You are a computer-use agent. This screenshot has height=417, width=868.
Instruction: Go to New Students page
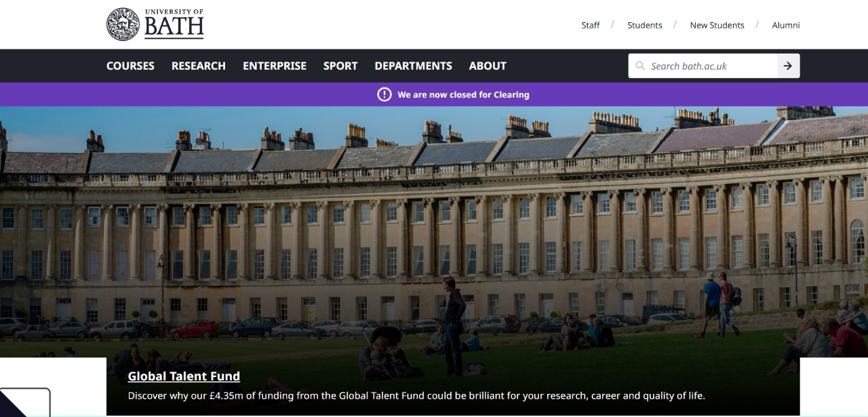tap(717, 25)
